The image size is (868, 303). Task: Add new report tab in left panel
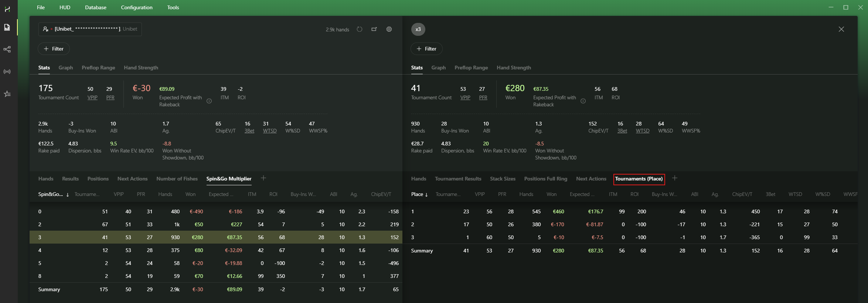coord(263,178)
